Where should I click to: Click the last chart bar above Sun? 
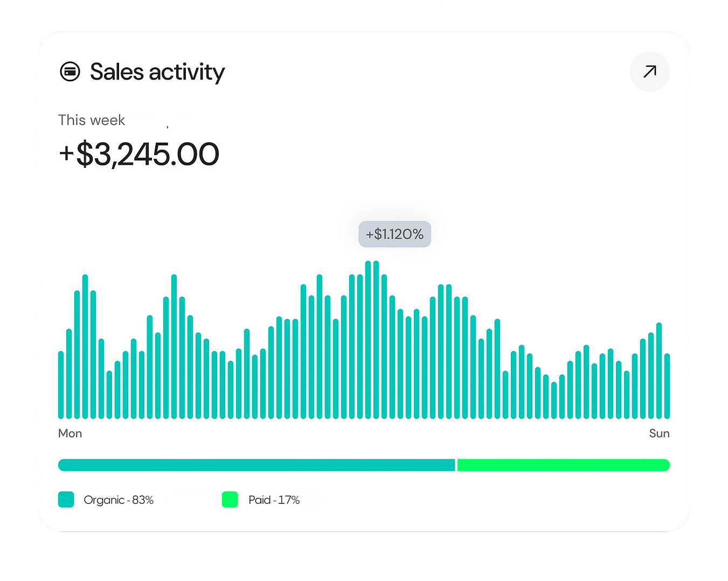[x=667, y=386]
